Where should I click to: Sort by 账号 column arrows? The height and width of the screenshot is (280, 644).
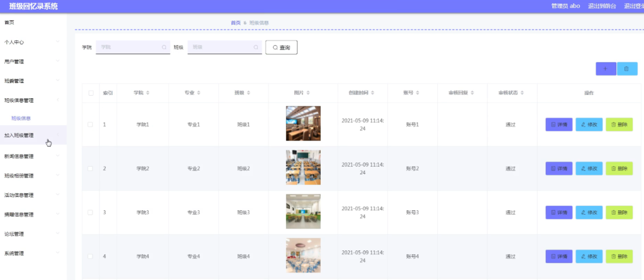(418, 93)
